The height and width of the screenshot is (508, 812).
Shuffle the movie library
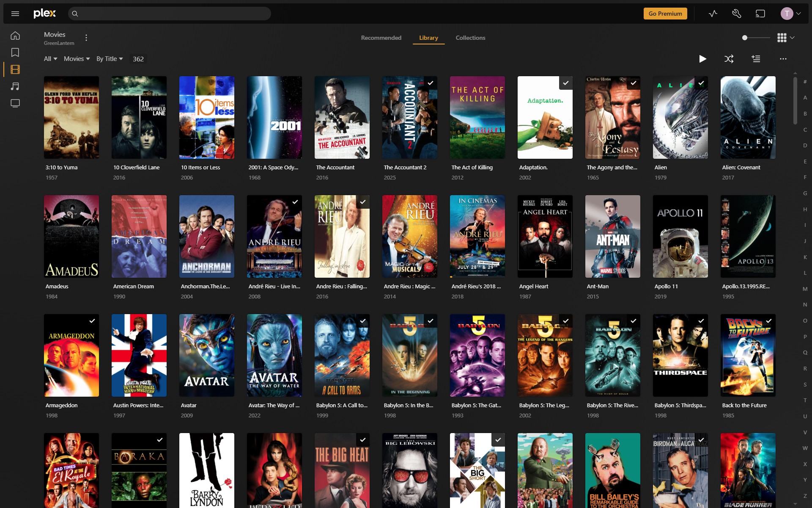[729, 59]
